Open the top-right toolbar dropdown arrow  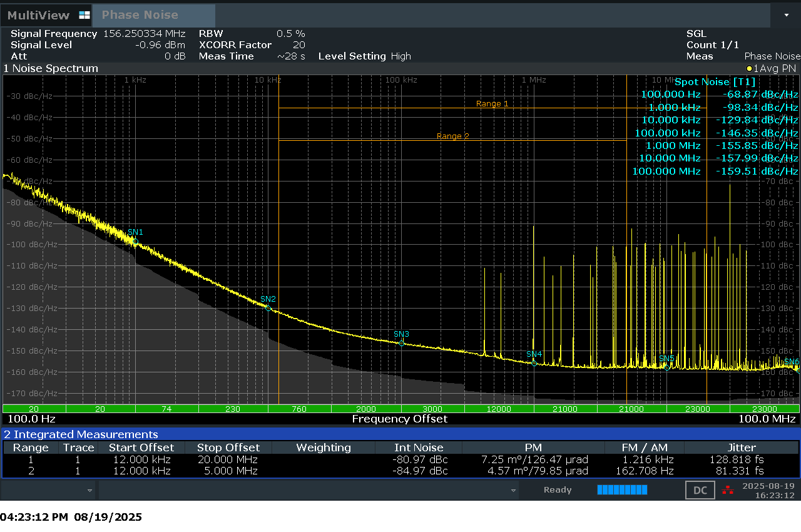tap(787, 15)
